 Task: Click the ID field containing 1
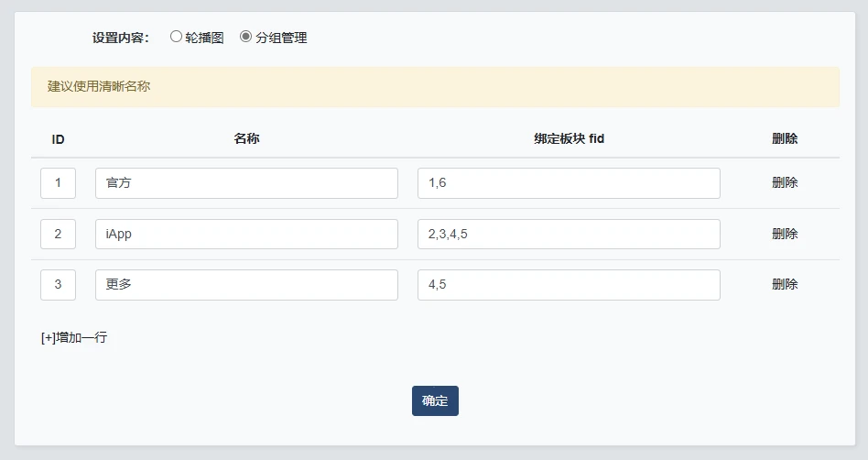58,183
